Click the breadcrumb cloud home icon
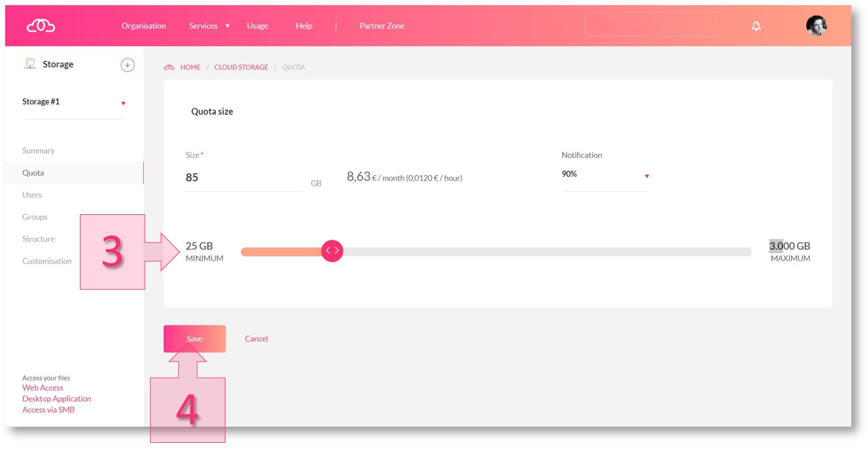 [169, 67]
